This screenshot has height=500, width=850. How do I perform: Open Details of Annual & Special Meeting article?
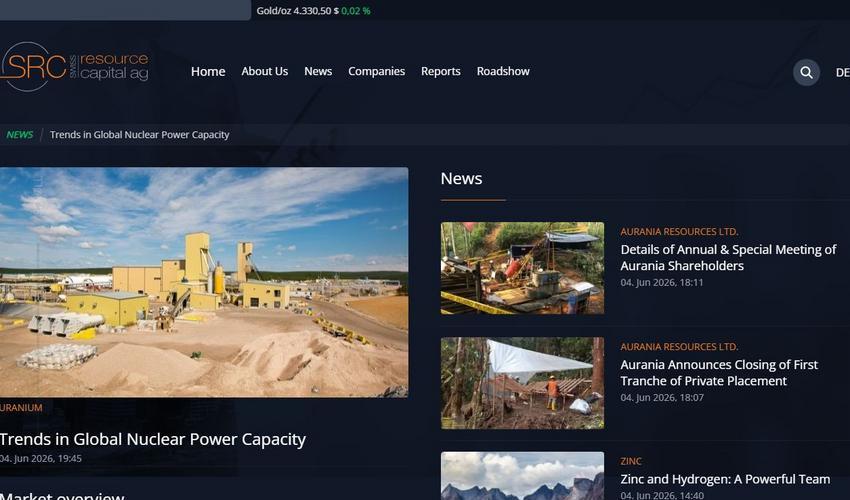click(728, 257)
